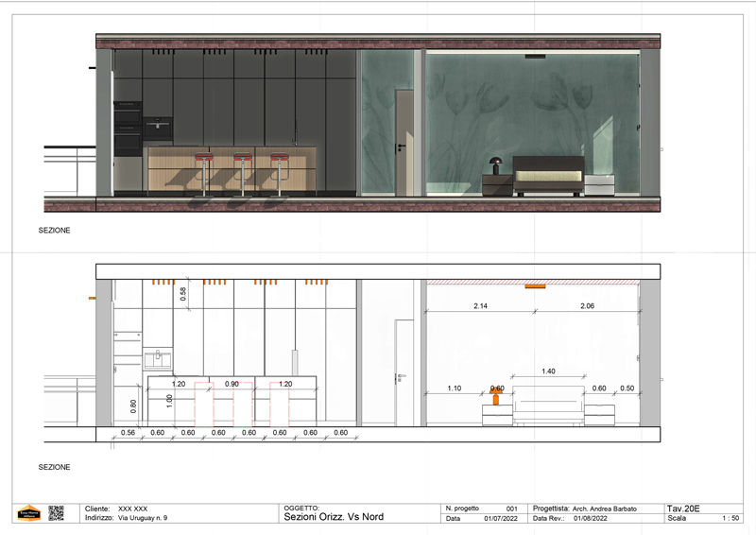Screen dimensions: 756x535
Task: Select the '0.56' dimension text
Action: pyautogui.click(x=128, y=432)
